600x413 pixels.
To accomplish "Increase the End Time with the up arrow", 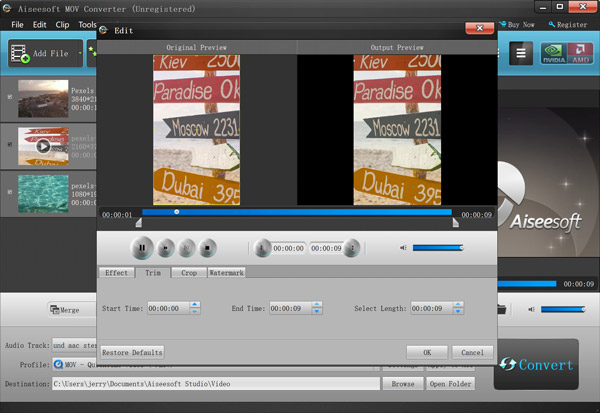I will (316, 305).
